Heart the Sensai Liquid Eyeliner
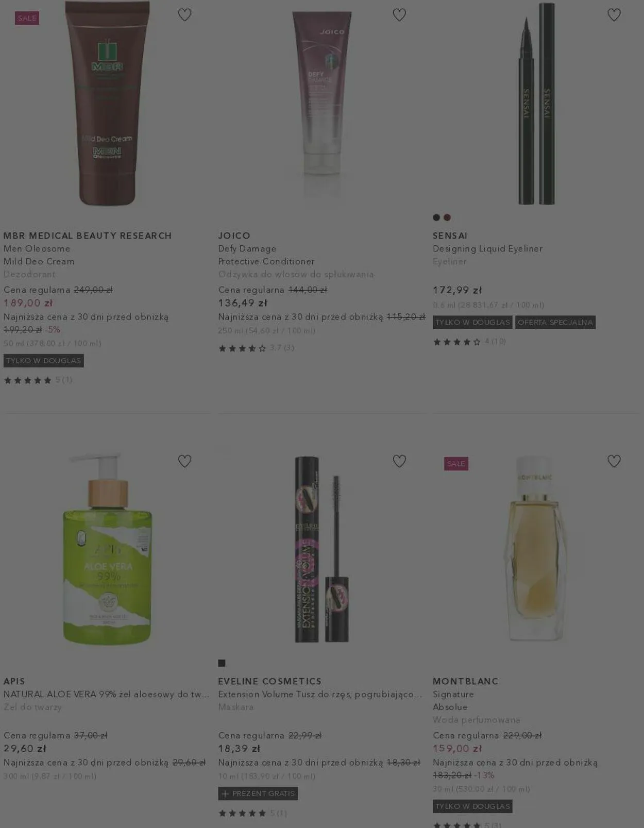644x828 pixels. (x=614, y=15)
